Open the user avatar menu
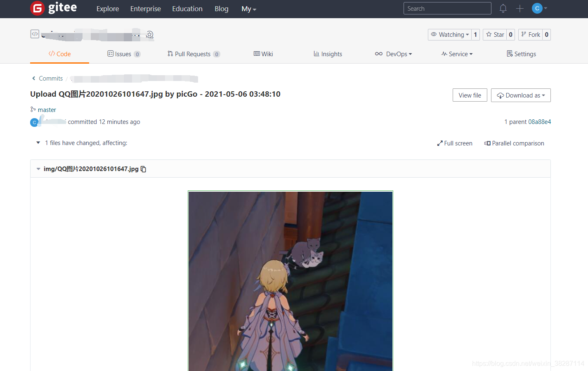Viewport: 588px width, 371px height. [539, 8]
